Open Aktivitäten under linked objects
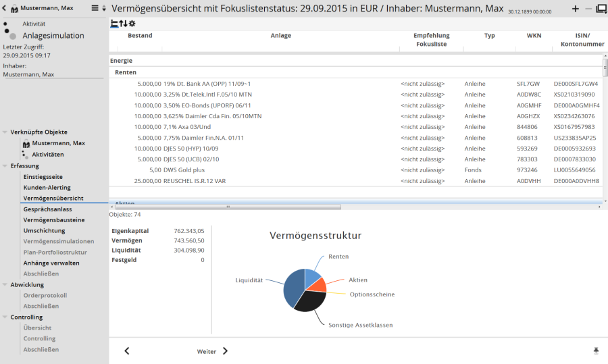Viewport: 608px width, 364px height. (x=48, y=154)
